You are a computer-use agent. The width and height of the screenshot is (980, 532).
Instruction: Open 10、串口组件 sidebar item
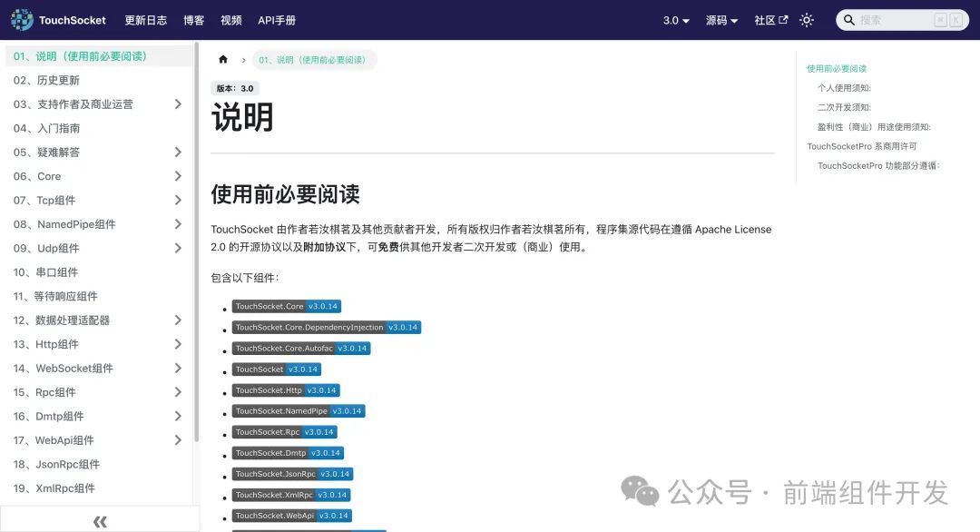(x=99, y=272)
